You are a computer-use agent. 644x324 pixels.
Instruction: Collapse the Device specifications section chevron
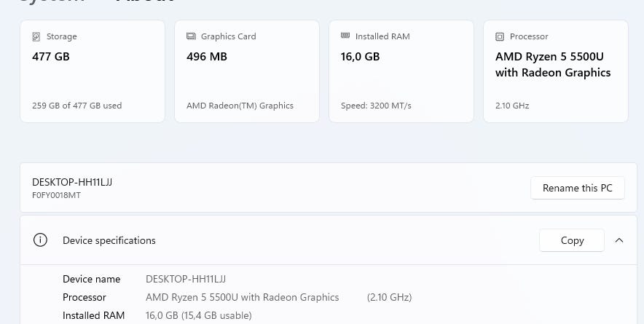click(x=619, y=240)
